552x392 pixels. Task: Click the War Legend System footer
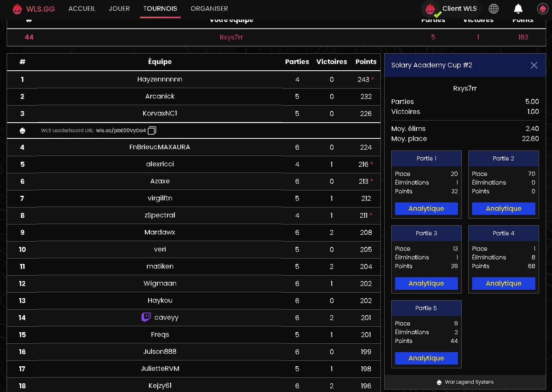(465, 382)
